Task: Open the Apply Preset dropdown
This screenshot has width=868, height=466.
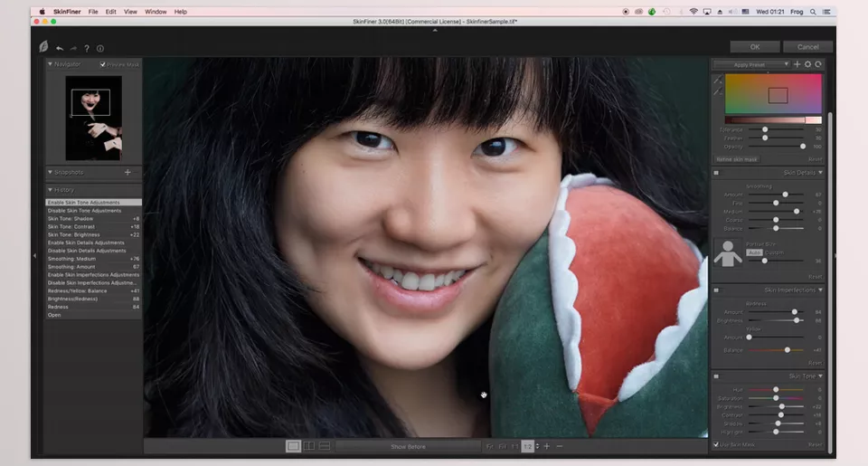Action: [751, 64]
